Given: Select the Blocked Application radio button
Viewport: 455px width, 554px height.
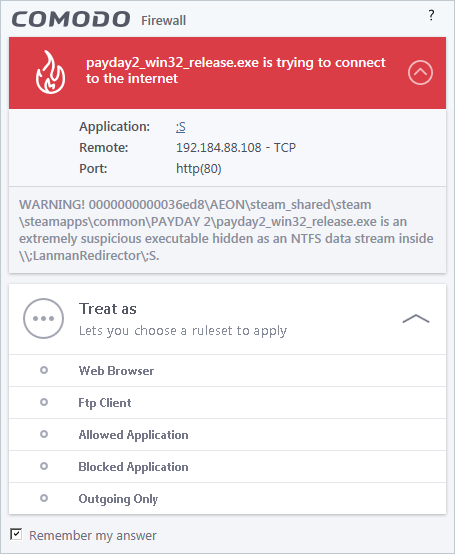Looking at the screenshot, I should point(44,466).
